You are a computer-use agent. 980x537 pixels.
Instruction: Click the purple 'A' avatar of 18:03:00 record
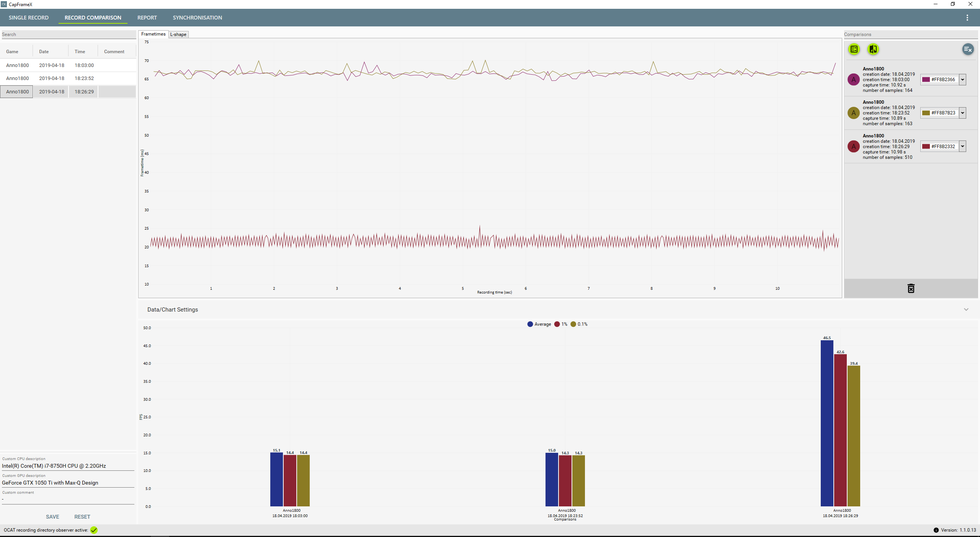853,80
